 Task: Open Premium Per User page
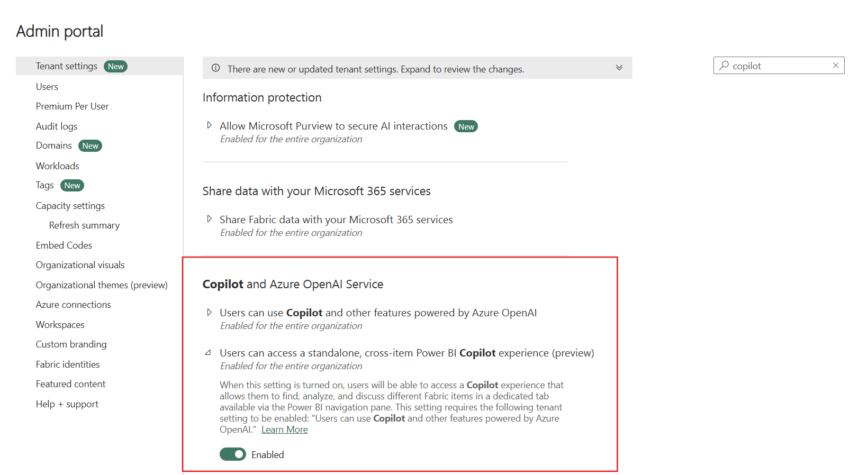[73, 106]
